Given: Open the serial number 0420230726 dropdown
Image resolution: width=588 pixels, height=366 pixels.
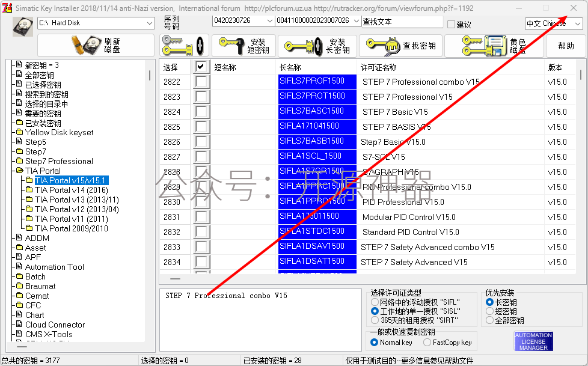Looking at the screenshot, I should (x=243, y=20).
